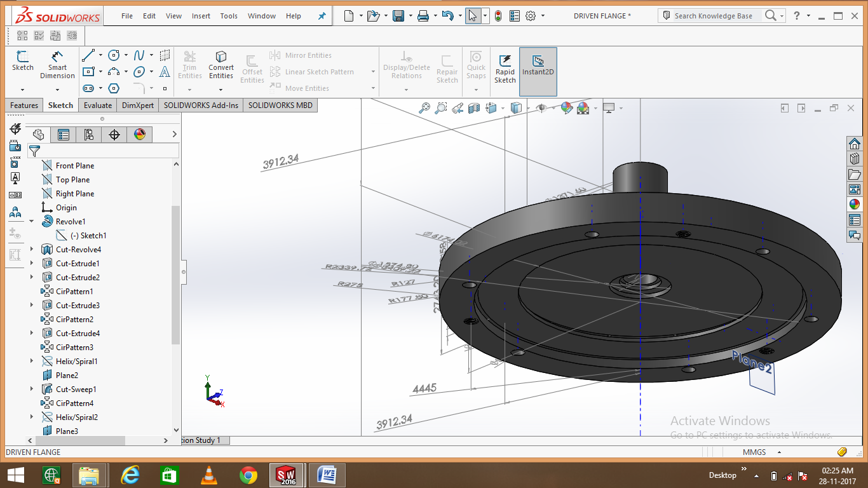Switch to the Evaluate tab
The image size is (868, 488).
pyautogui.click(x=97, y=105)
